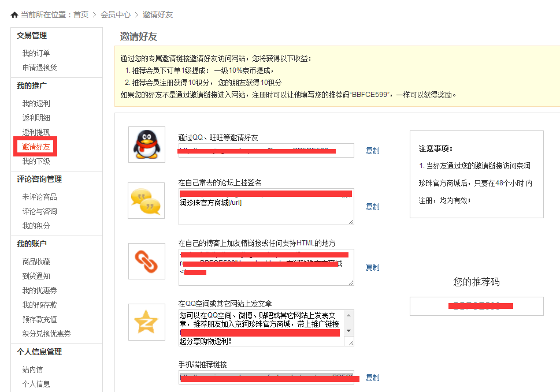Open 返利提现 in the sidebar
The image size is (560, 392).
[36, 132]
